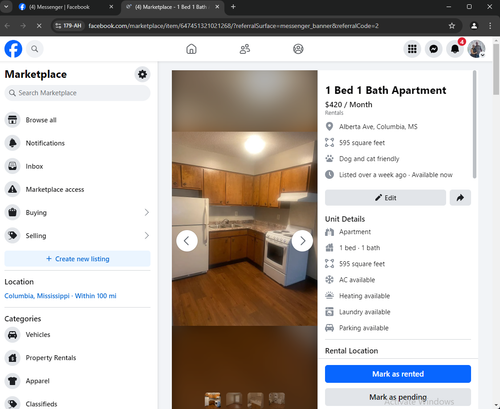
Task: Close the Messenger browser tab
Action: [111, 7]
